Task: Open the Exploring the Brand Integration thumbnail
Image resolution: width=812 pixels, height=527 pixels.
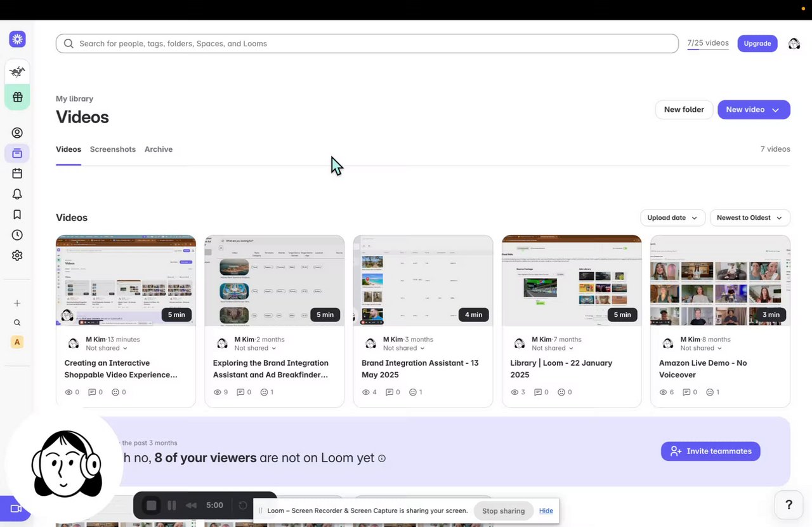Action: pyautogui.click(x=274, y=281)
